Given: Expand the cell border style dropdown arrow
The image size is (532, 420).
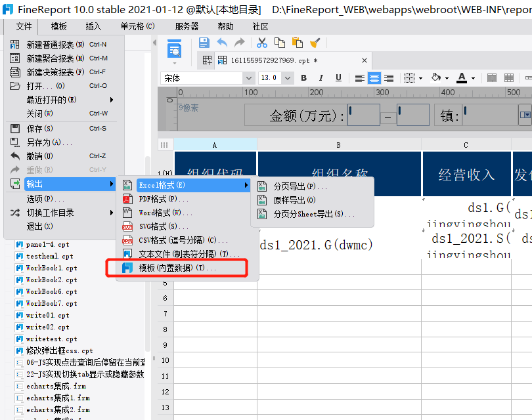Looking at the screenshot, I should point(421,78).
